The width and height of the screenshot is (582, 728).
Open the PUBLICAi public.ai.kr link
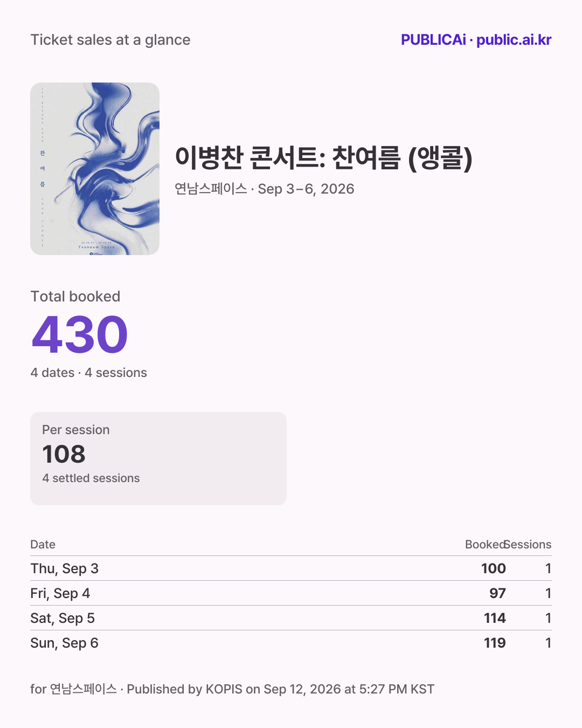476,40
